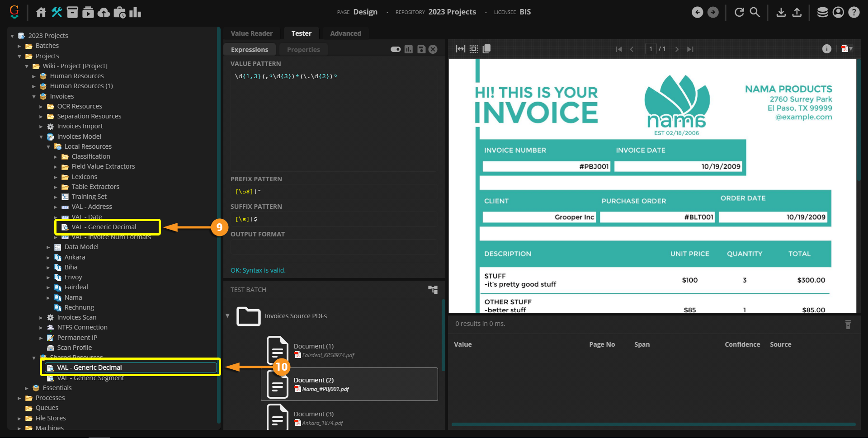Click inside the Prefix Pattern field

334,192
